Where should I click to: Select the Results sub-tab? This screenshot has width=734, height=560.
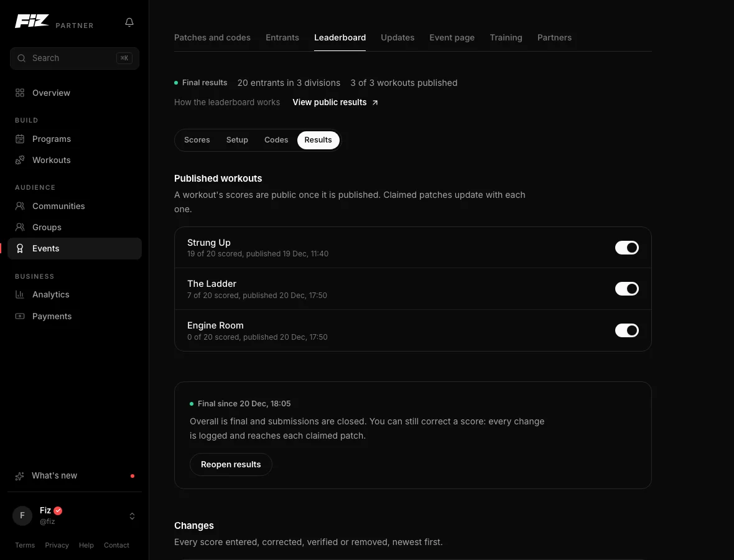point(318,140)
